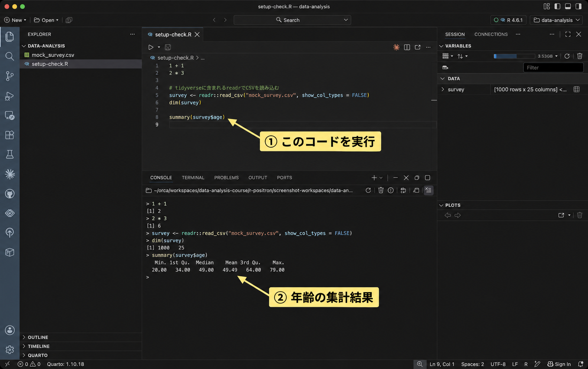Image resolution: width=588 pixels, height=369 pixels.
Task: Open notifications bell in status bar
Action: 581,364
